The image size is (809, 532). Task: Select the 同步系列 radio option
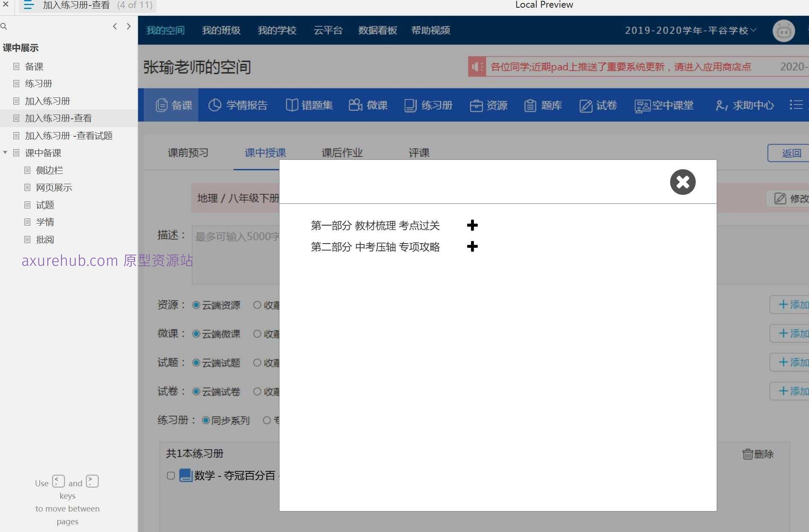click(205, 420)
